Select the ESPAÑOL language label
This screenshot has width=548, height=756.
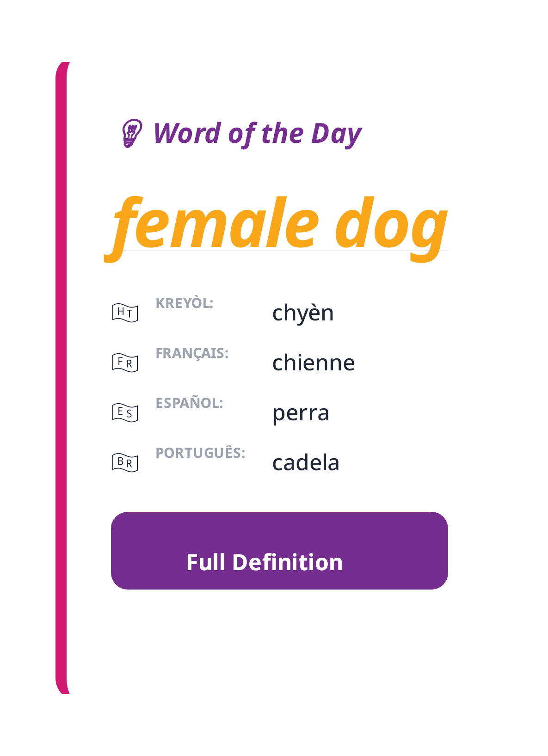click(190, 403)
